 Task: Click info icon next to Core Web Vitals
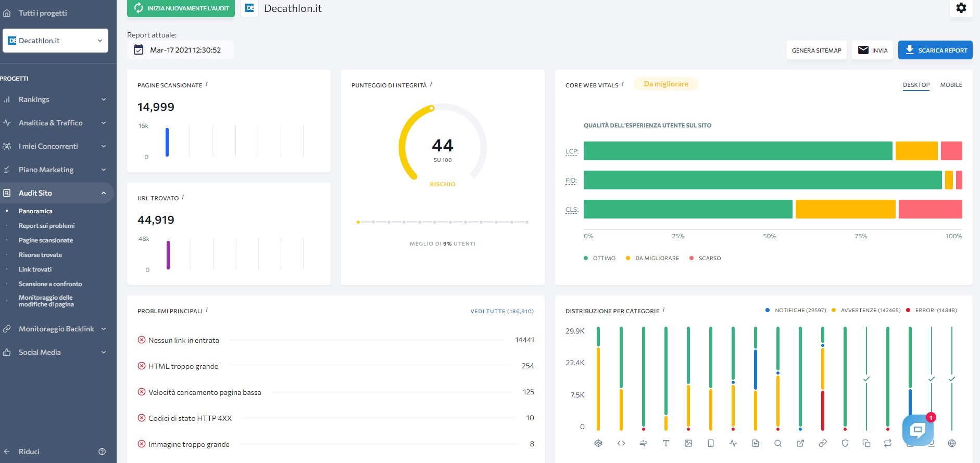623,84
